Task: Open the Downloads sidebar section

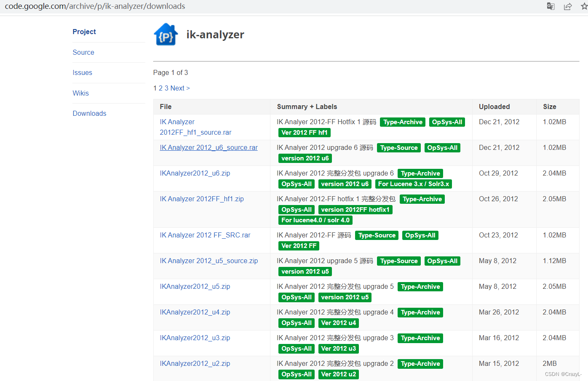Action: [x=89, y=113]
